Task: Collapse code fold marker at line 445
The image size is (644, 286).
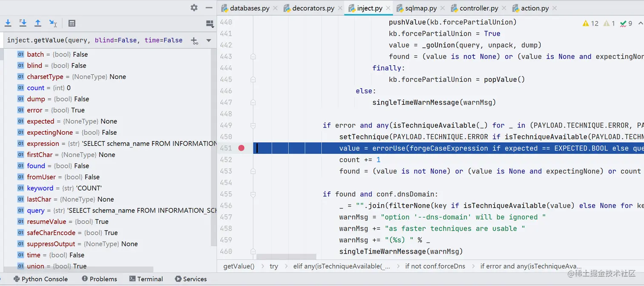Action: click(253, 79)
